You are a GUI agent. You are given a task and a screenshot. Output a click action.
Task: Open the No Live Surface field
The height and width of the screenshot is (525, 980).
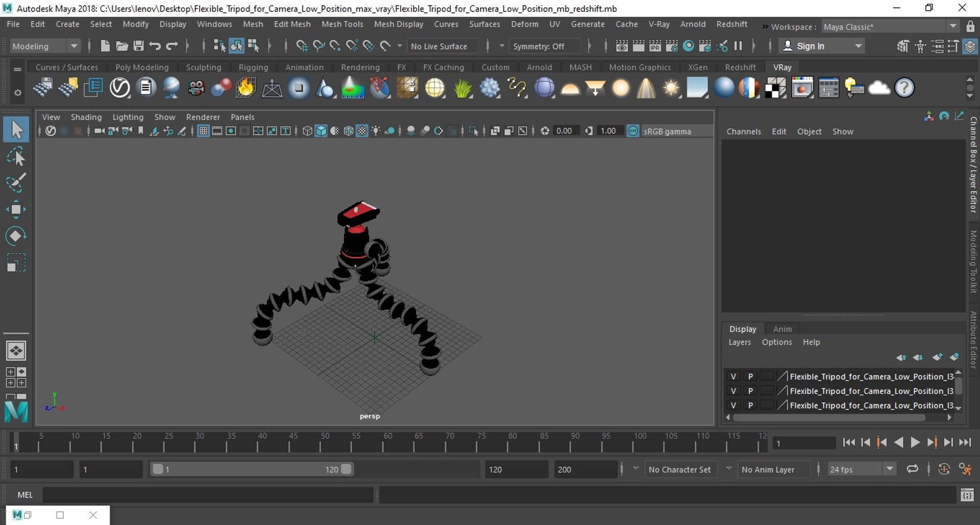pyautogui.click(x=443, y=46)
